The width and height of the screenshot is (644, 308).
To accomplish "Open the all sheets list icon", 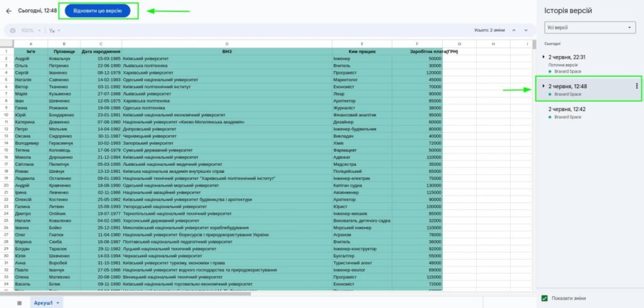I will click(x=19, y=303).
